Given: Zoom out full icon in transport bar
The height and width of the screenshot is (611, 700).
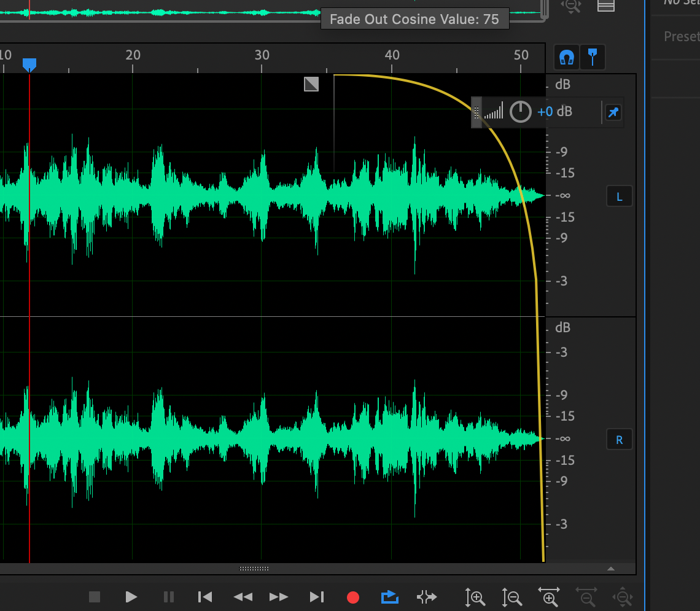Looking at the screenshot, I should click(x=623, y=597).
